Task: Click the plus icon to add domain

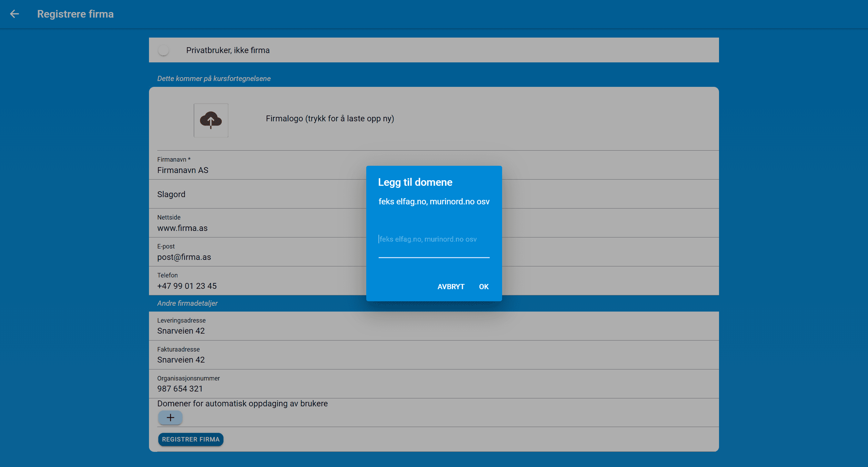Action: pos(170,418)
